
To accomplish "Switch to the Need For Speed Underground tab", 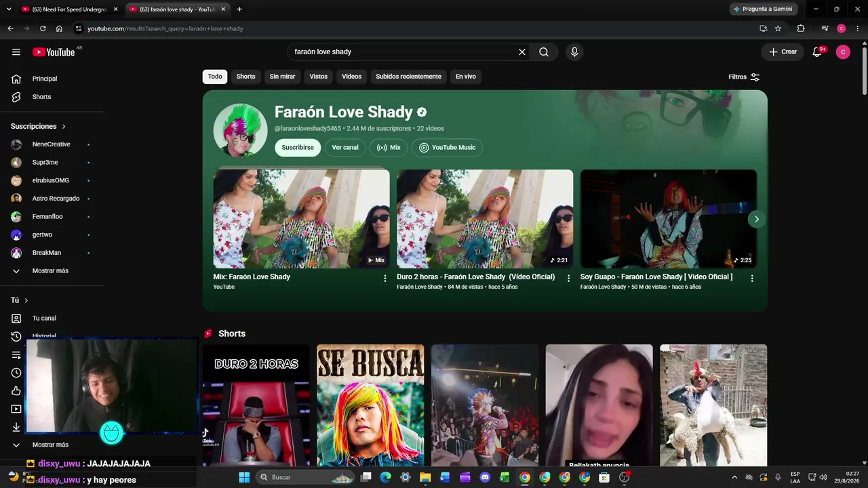I will [x=68, y=9].
